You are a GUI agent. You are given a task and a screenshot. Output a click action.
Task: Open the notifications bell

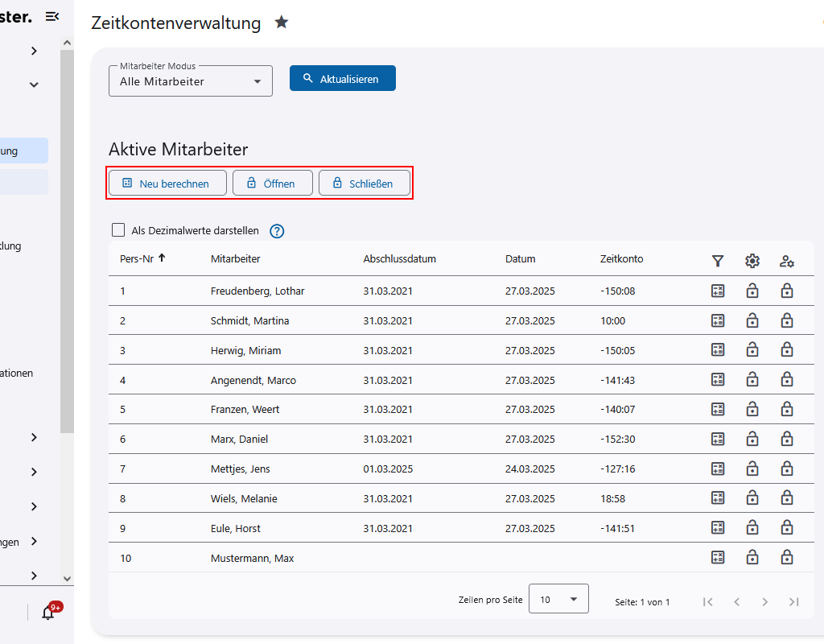click(48, 613)
